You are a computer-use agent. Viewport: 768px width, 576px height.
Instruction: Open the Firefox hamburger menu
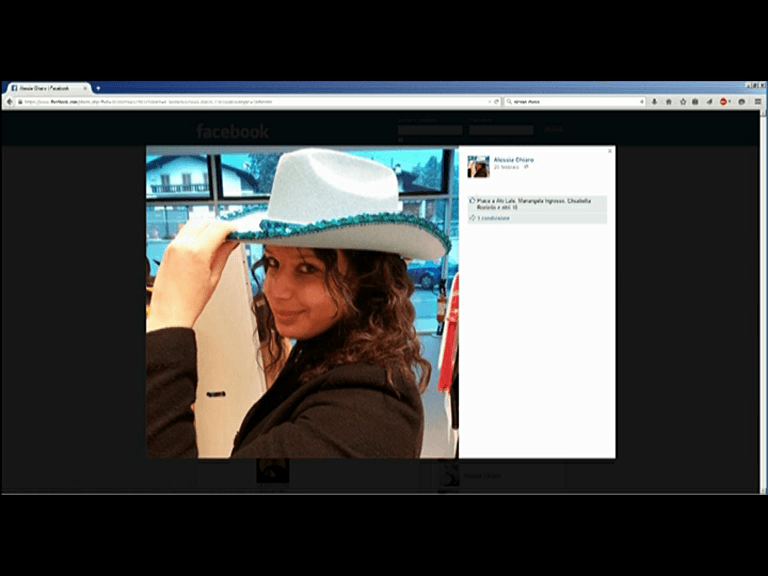758,102
